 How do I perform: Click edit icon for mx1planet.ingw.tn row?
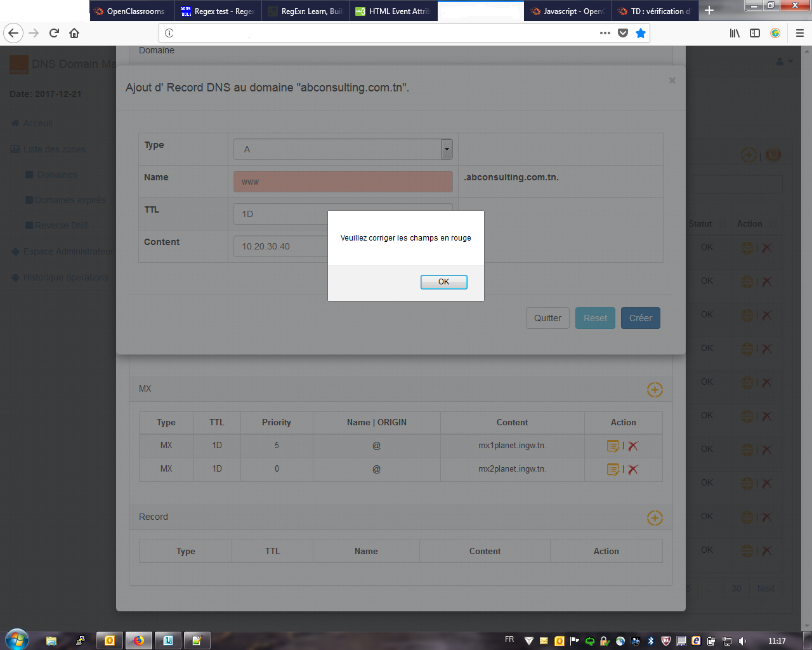pyautogui.click(x=613, y=446)
